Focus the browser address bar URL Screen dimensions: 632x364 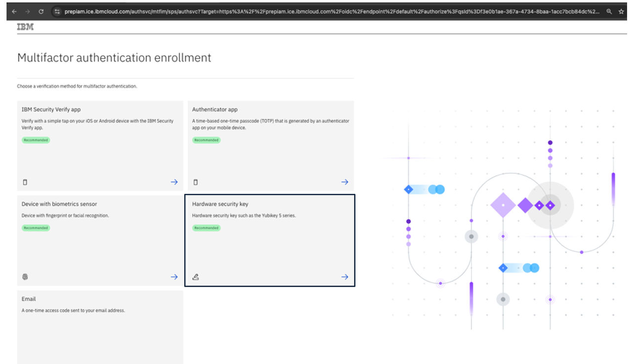point(332,11)
